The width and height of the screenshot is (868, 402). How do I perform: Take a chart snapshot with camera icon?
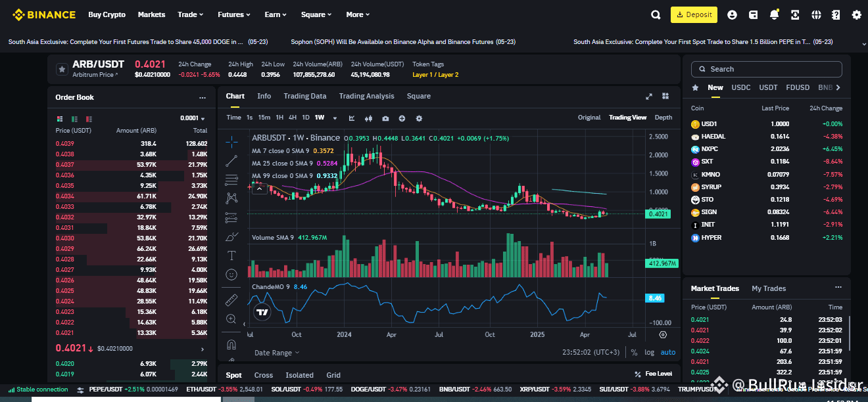(x=385, y=118)
